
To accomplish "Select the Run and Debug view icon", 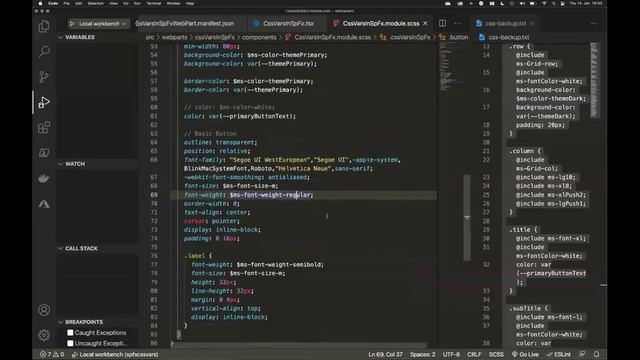I will coord(44,102).
